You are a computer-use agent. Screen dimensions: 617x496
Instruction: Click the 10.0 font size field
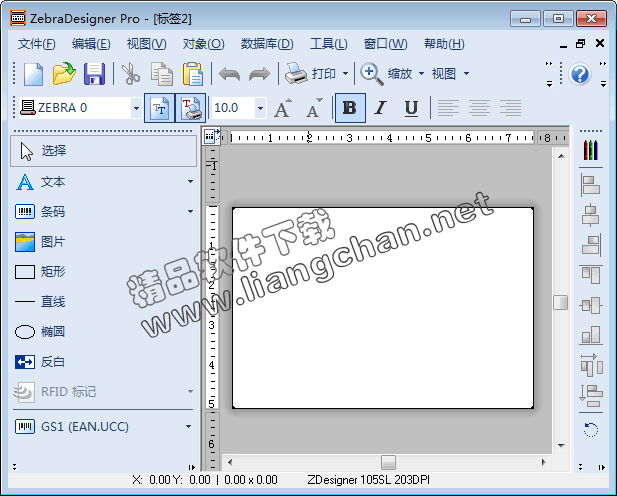pos(234,108)
